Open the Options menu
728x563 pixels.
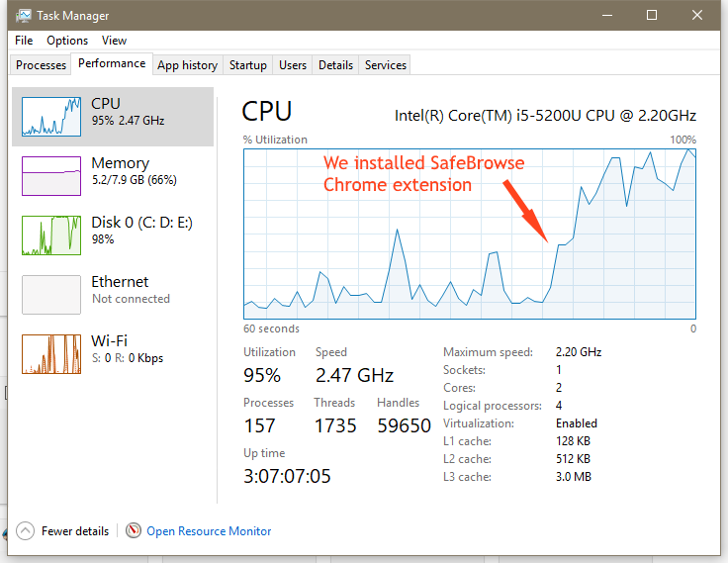click(67, 41)
